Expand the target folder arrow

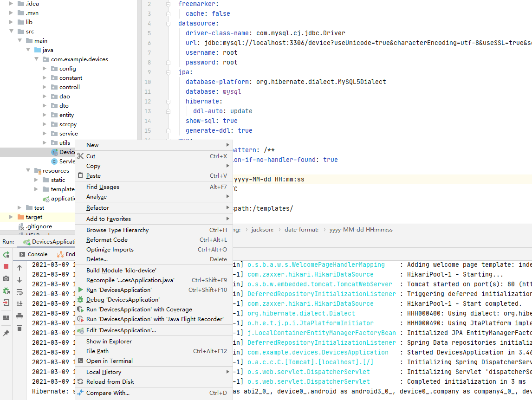11,217
